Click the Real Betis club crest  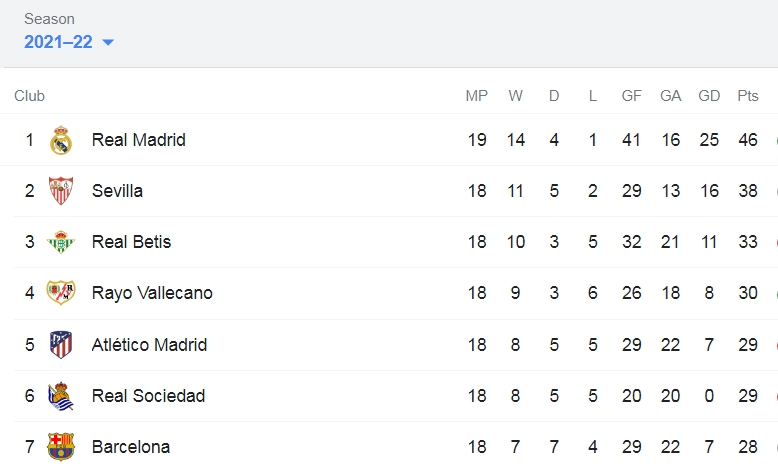pyautogui.click(x=61, y=242)
